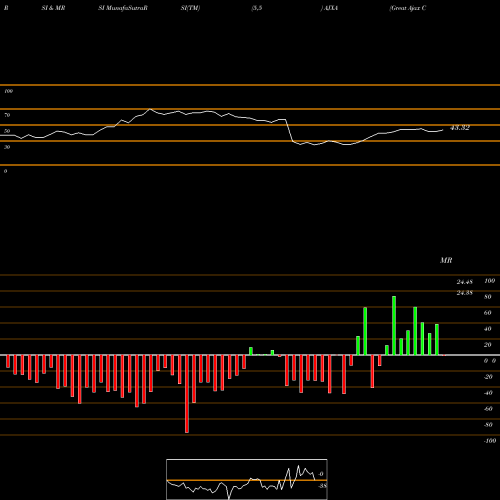Click the RSI axis label 70
This screenshot has width=500, height=500.
coord(7,115)
